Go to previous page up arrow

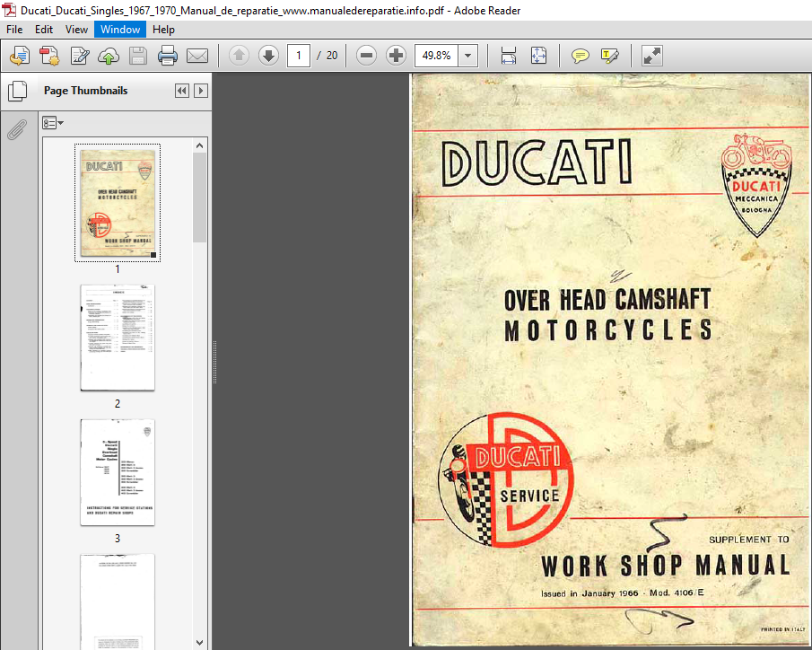239,56
